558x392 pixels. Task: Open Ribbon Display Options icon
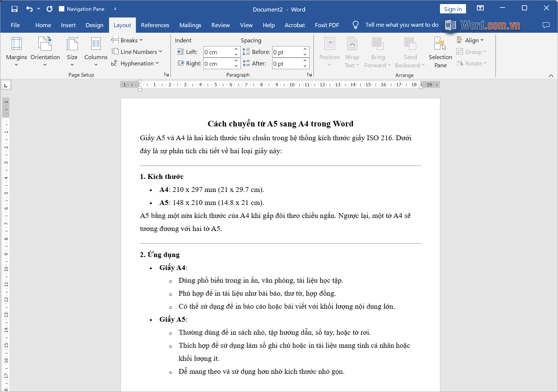click(x=480, y=8)
